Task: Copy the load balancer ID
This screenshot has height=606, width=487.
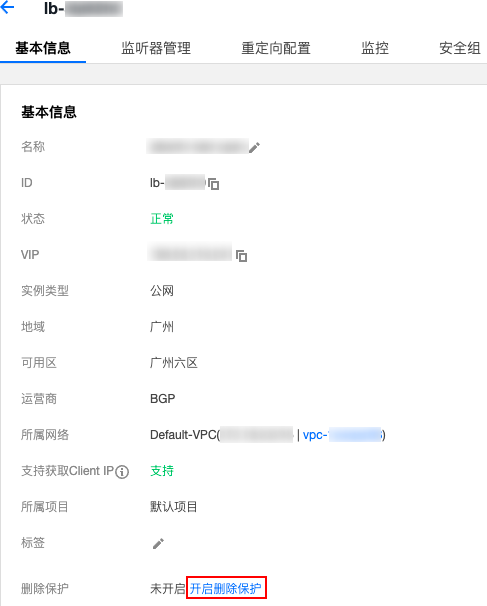Action: [213, 184]
